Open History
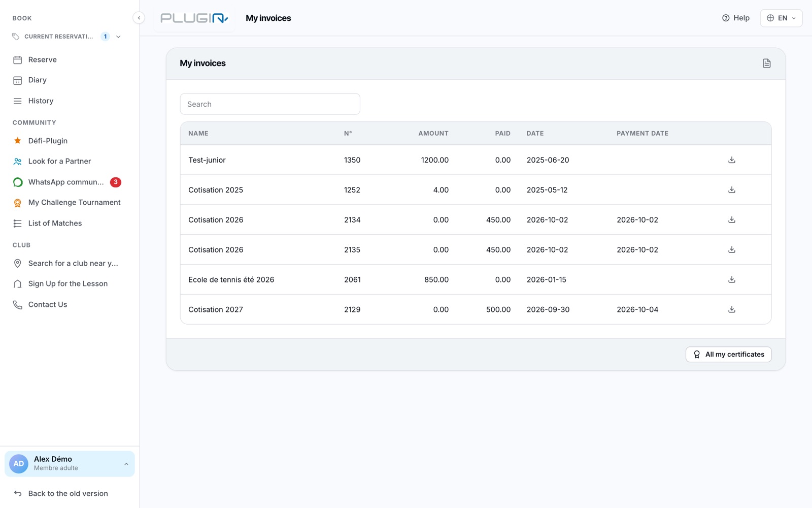The height and width of the screenshot is (508, 812). tap(41, 101)
